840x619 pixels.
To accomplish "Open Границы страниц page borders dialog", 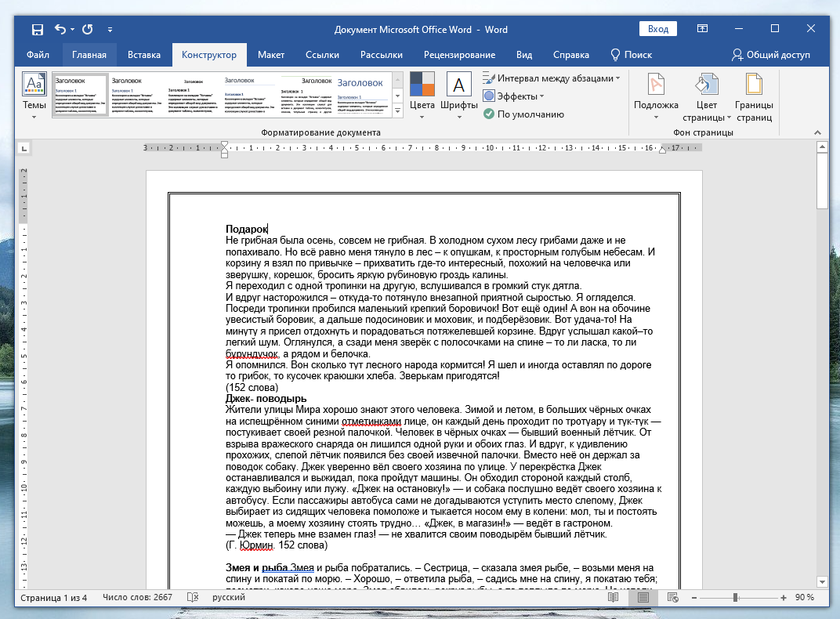I will coord(754,97).
